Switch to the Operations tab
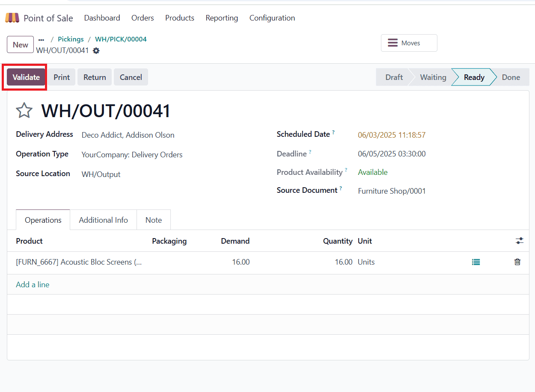The image size is (535, 392). (43, 220)
